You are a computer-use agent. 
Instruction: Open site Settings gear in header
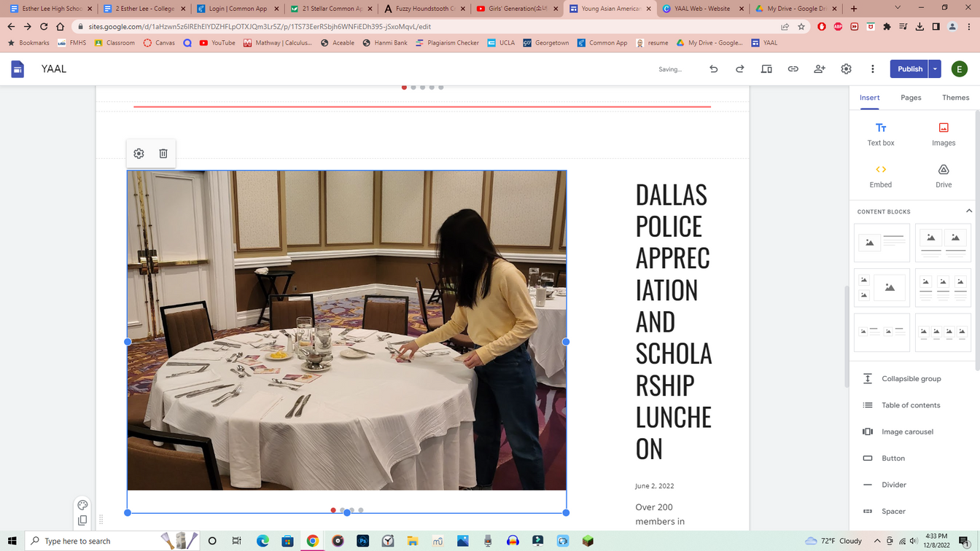pyautogui.click(x=846, y=69)
